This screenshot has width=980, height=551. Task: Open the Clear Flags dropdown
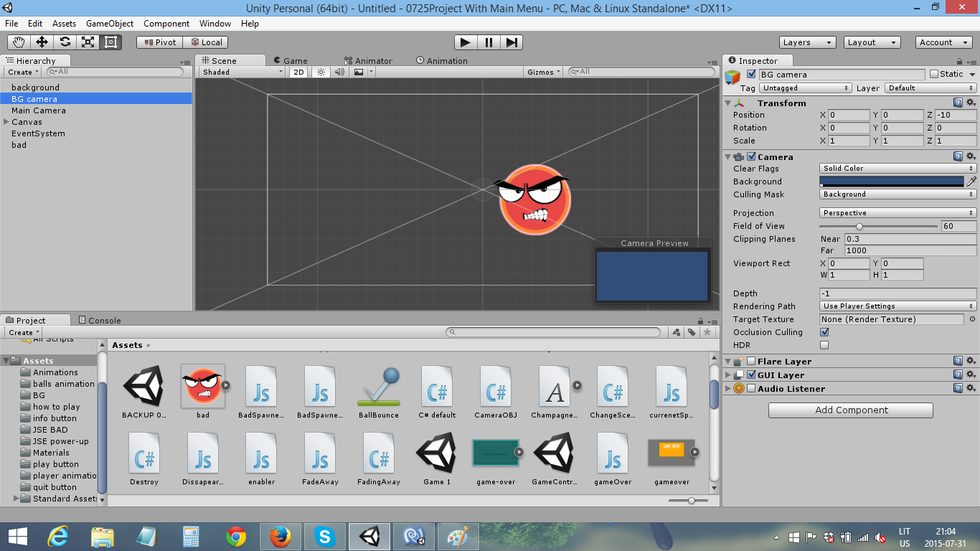point(897,169)
